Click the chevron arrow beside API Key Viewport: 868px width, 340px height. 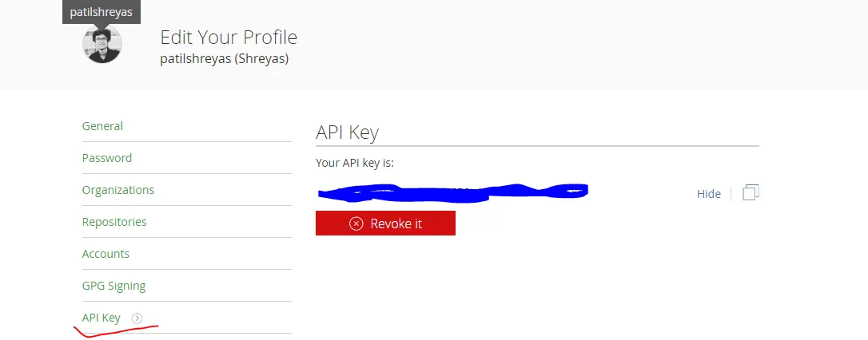click(137, 318)
